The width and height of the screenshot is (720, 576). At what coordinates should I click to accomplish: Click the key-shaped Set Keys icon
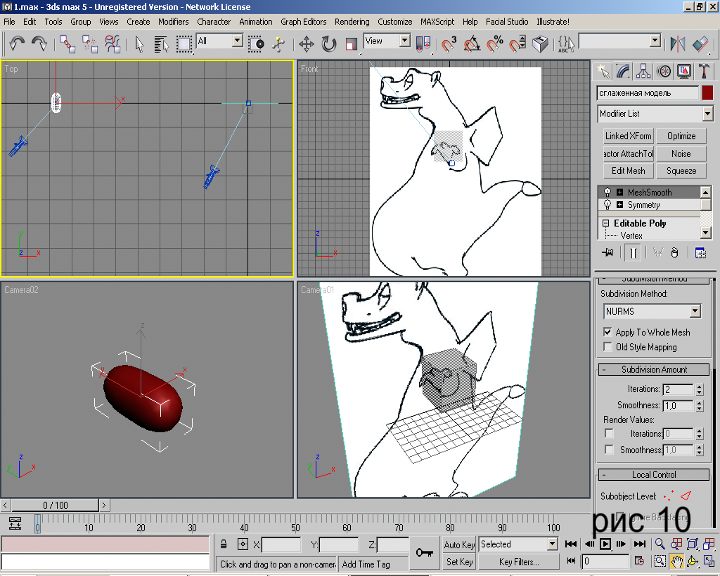click(x=425, y=551)
